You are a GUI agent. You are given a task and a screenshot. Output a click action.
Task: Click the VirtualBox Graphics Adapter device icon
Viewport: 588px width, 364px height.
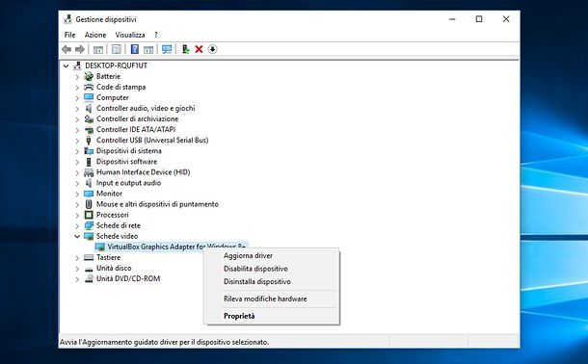pos(99,247)
